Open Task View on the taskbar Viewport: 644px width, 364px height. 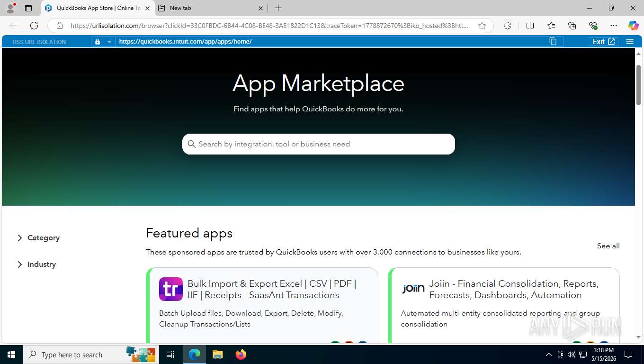pos(170,355)
